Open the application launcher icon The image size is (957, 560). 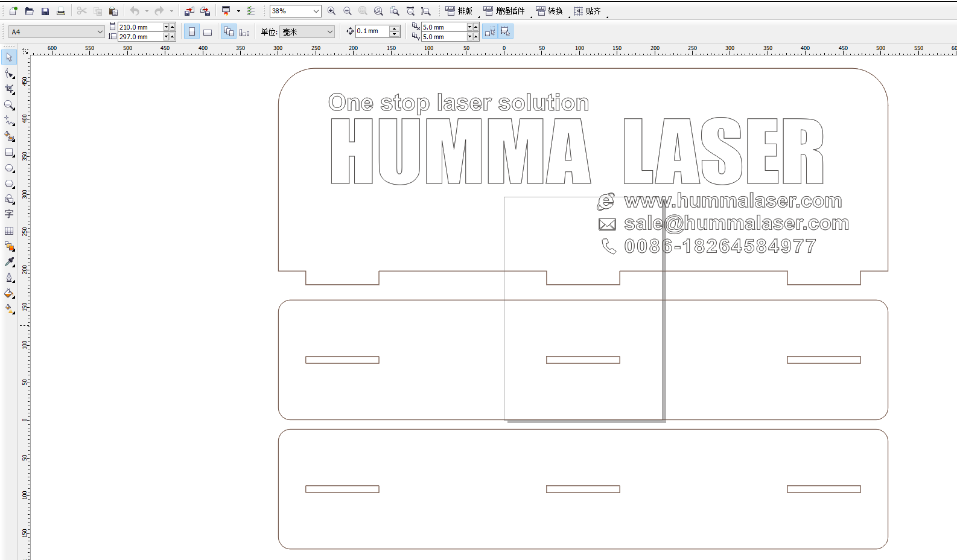click(226, 11)
